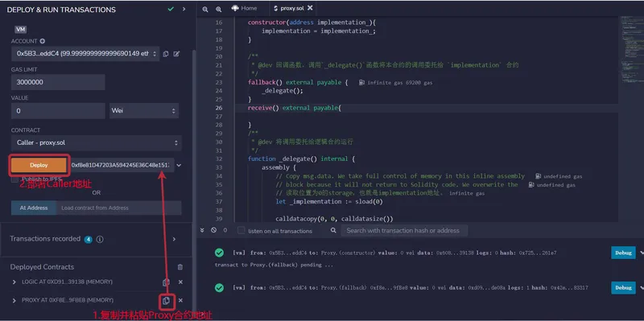Click the gas icon beside fallback function
This screenshot has width=644, height=321.
point(361,83)
